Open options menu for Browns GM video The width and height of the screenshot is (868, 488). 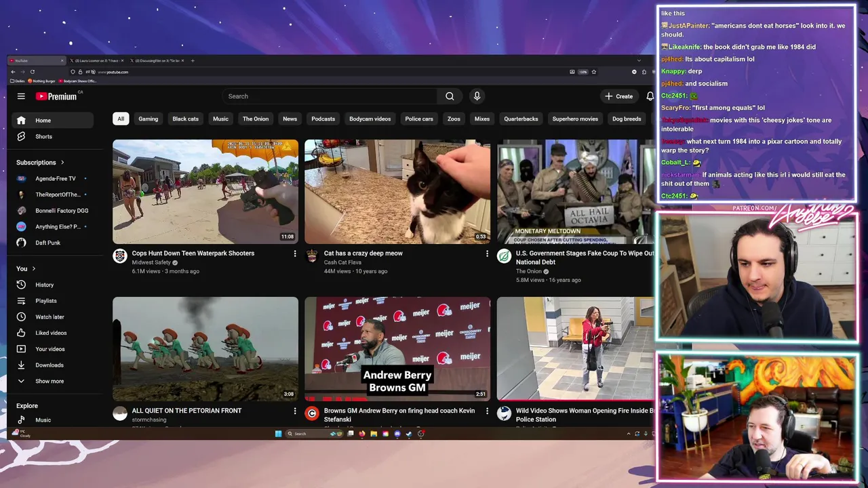486,411
